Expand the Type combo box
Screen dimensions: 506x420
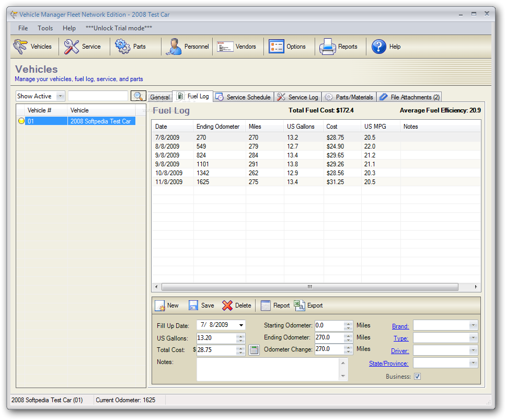[x=473, y=338]
